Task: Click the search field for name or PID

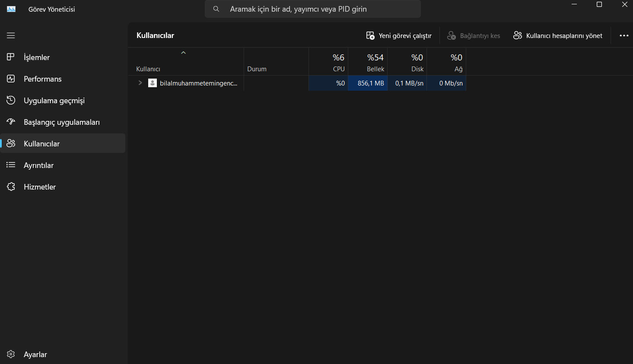Action: [313, 9]
